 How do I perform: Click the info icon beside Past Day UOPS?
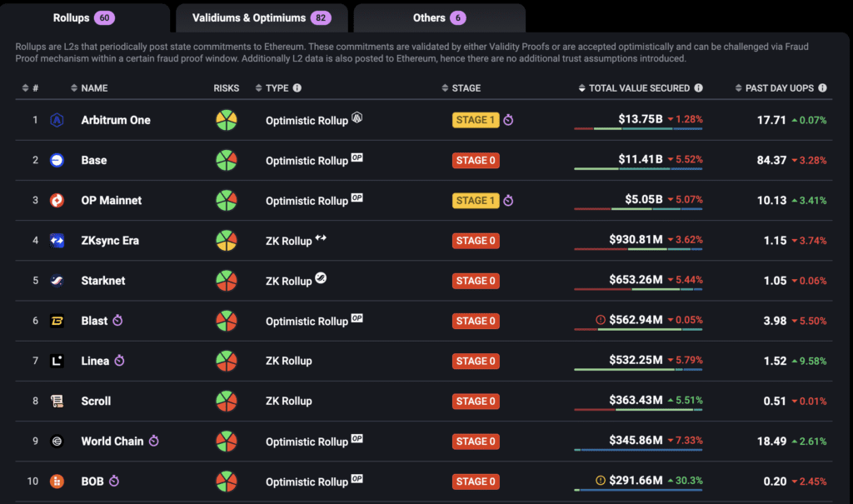point(822,88)
